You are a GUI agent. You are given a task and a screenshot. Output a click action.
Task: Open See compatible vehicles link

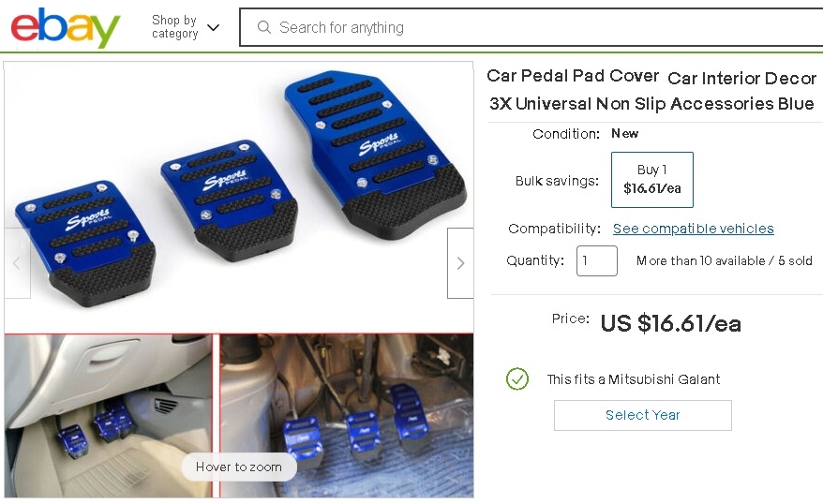click(693, 229)
